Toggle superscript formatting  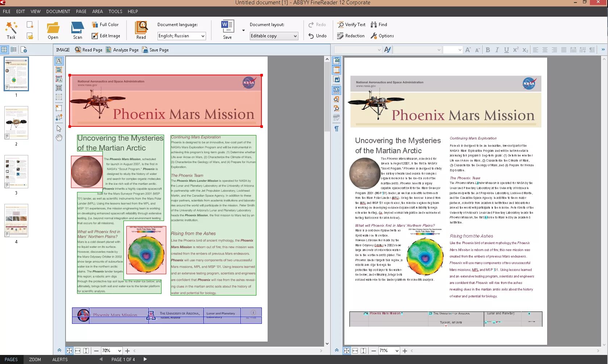pyautogui.click(x=516, y=50)
